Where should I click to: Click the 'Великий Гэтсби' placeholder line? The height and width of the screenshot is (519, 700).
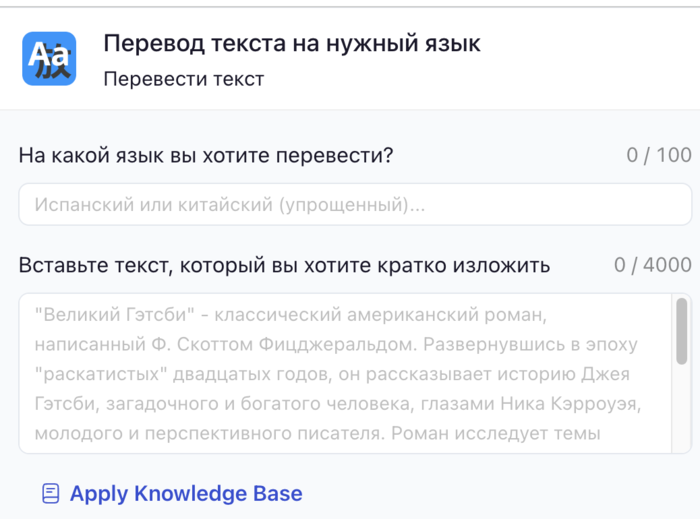tap(290, 315)
